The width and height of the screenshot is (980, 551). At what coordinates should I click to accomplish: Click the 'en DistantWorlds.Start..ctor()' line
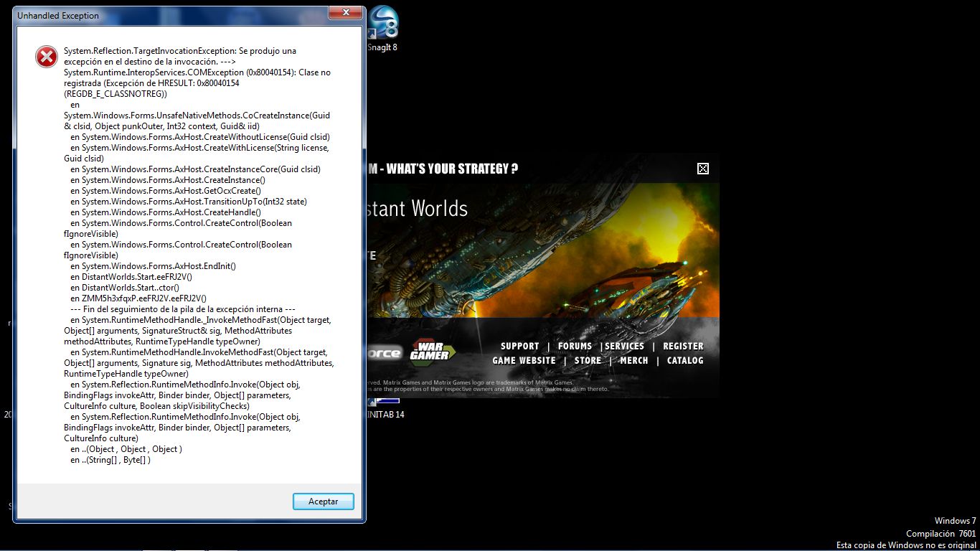point(125,288)
